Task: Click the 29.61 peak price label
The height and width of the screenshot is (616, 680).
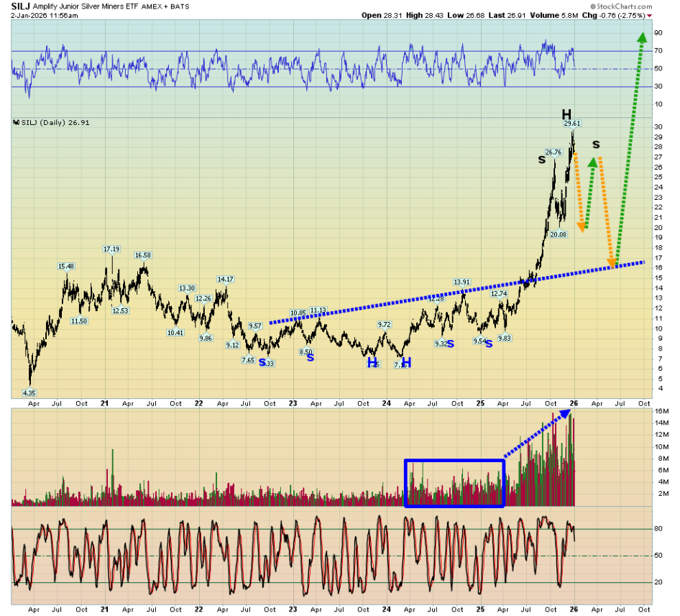Action: pos(572,124)
